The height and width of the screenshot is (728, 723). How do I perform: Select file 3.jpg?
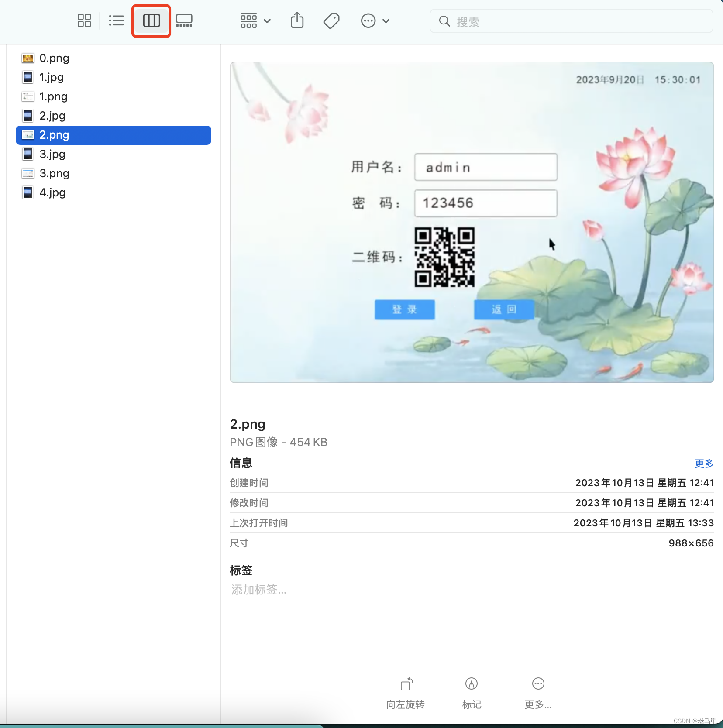click(114, 154)
